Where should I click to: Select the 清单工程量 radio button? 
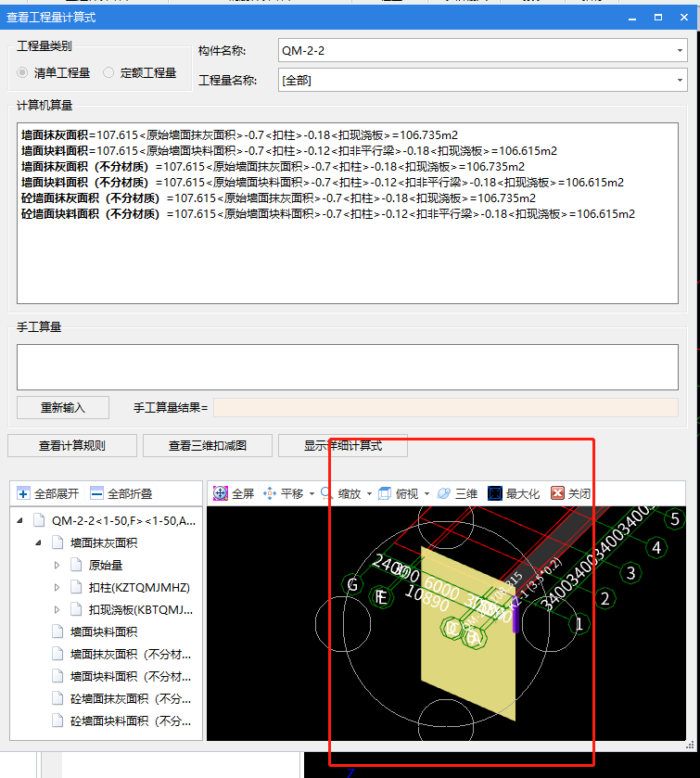click(22, 73)
